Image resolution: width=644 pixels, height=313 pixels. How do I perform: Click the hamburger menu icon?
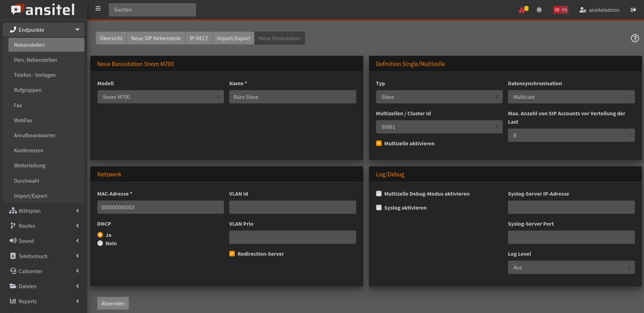click(98, 9)
